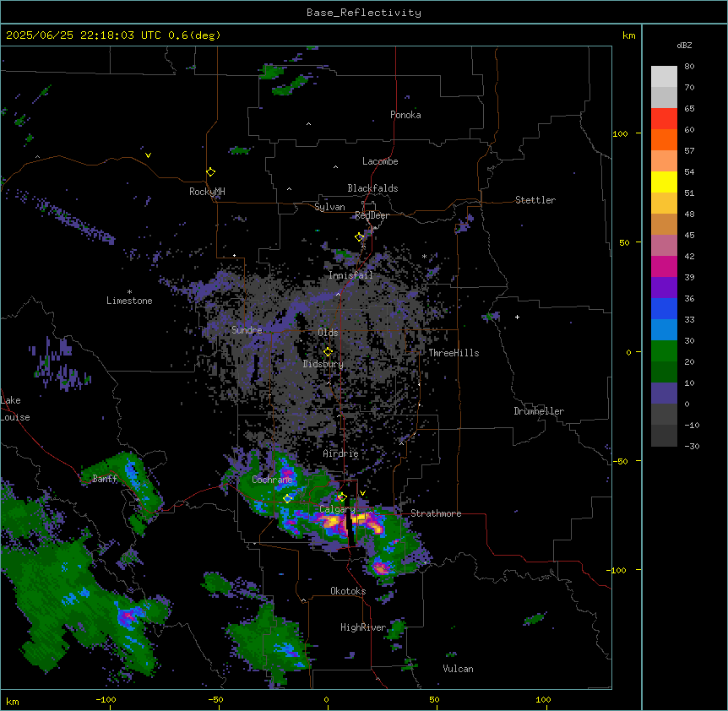Image resolution: width=728 pixels, height=711 pixels.
Task: Click the Sundre map label
Action: 247,330
